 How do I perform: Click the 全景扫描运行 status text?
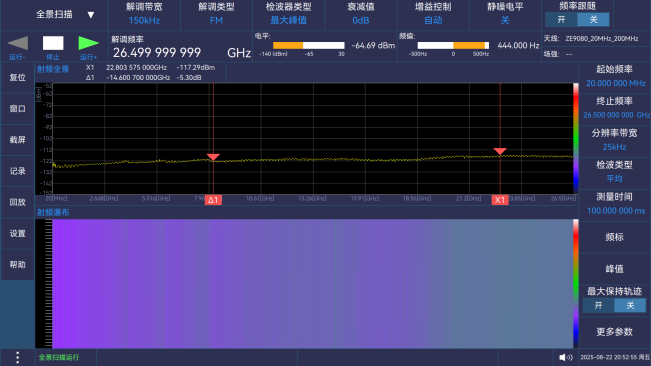(59, 357)
